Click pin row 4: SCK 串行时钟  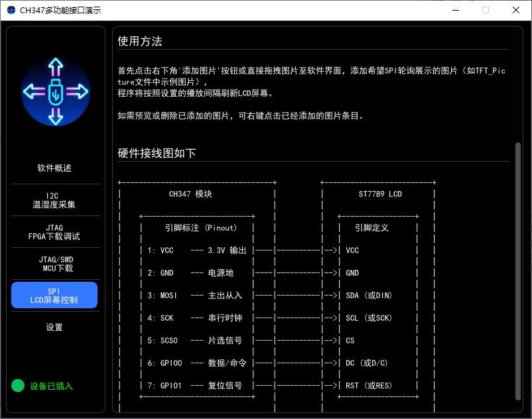pyautogui.click(x=195, y=318)
